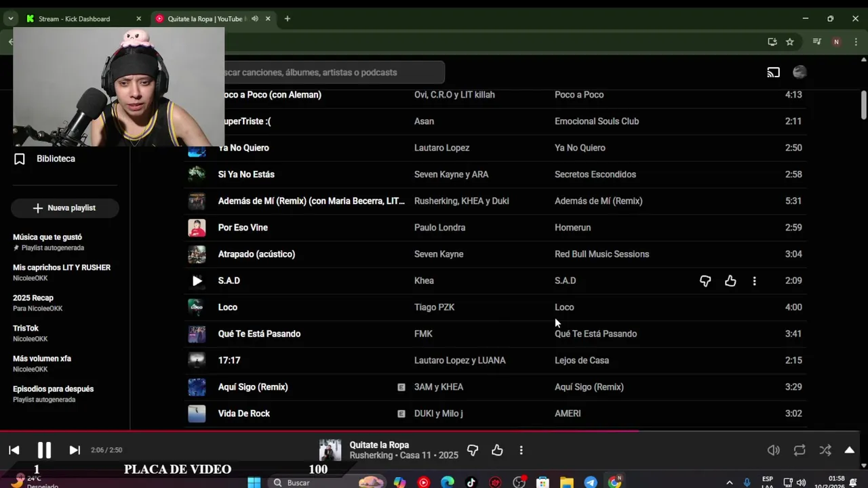Open TikTok from the taskbar
The height and width of the screenshot is (488, 868).
click(471, 483)
